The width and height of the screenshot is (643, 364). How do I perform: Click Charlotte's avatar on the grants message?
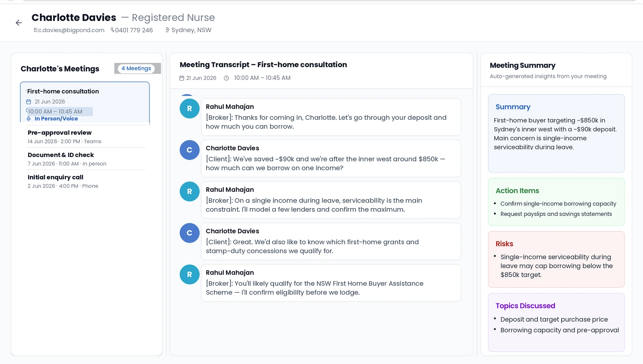tap(189, 233)
